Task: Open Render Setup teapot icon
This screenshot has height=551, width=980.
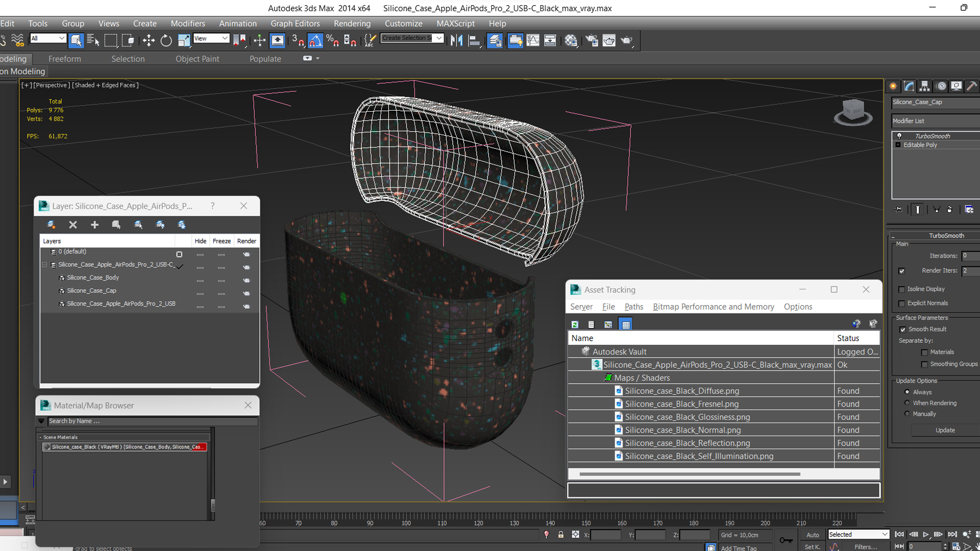Action: tap(592, 40)
